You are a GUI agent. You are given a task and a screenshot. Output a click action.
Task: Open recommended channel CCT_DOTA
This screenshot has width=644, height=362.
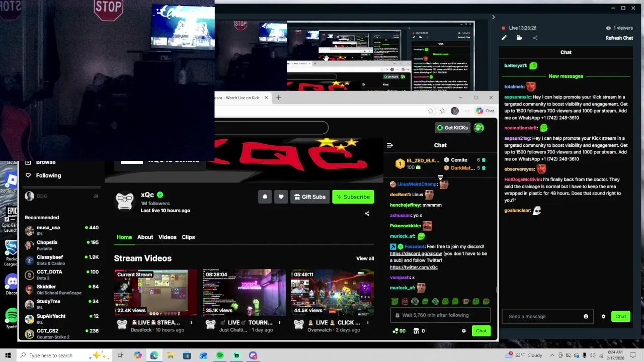(61, 275)
